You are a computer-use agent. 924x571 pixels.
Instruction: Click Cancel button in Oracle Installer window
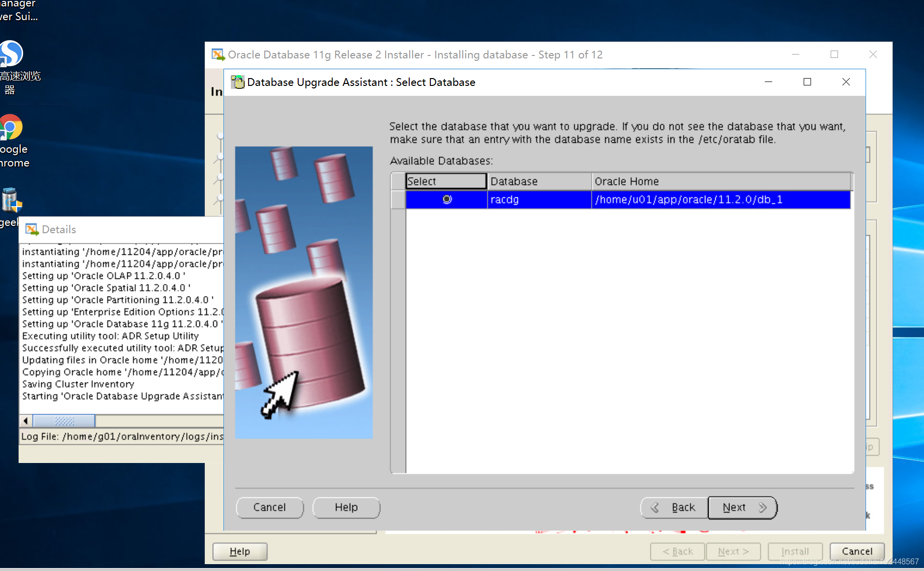(857, 551)
